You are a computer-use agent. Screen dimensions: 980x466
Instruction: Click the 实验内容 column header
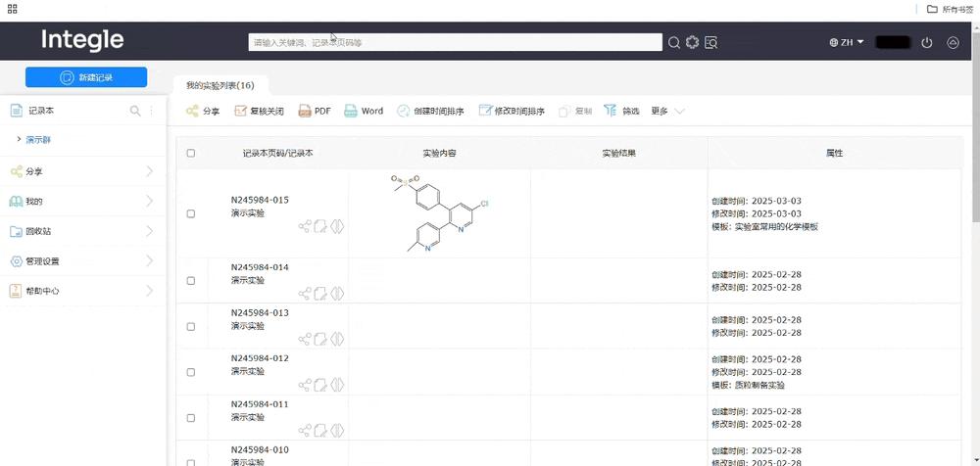(439, 153)
